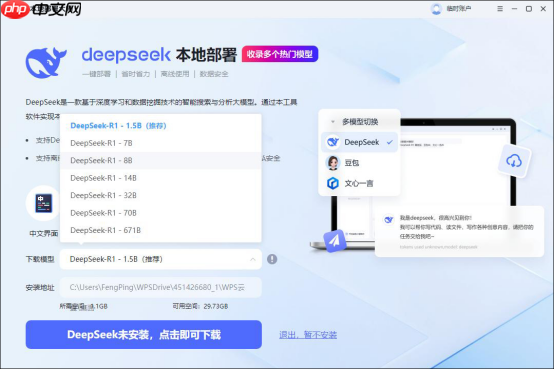Viewport: 554px width, 369px height.
Task: Minimize the installer window
Action: coord(514,8)
